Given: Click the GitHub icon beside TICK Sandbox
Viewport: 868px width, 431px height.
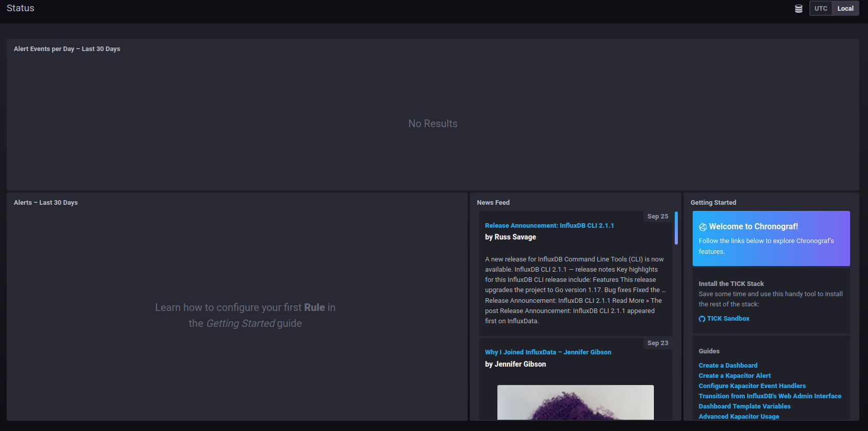Looking at the screenshot, I should click(702, 319).
